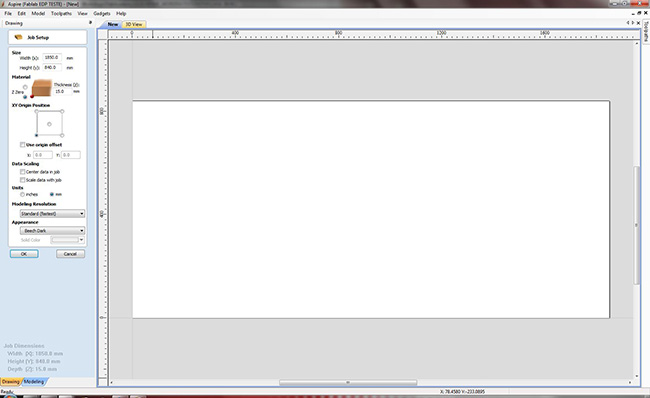Click the origin offset Y field
This screenshot has height=398, width=650.
click(71, 155)
